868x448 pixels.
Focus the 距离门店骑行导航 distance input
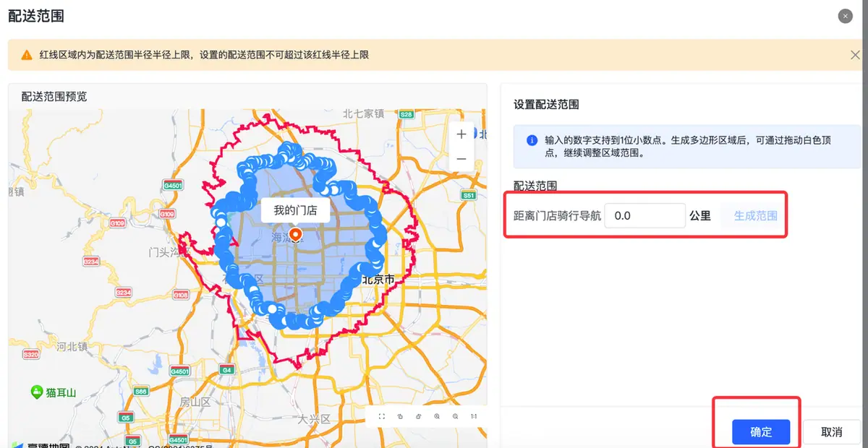pos(644,215)
